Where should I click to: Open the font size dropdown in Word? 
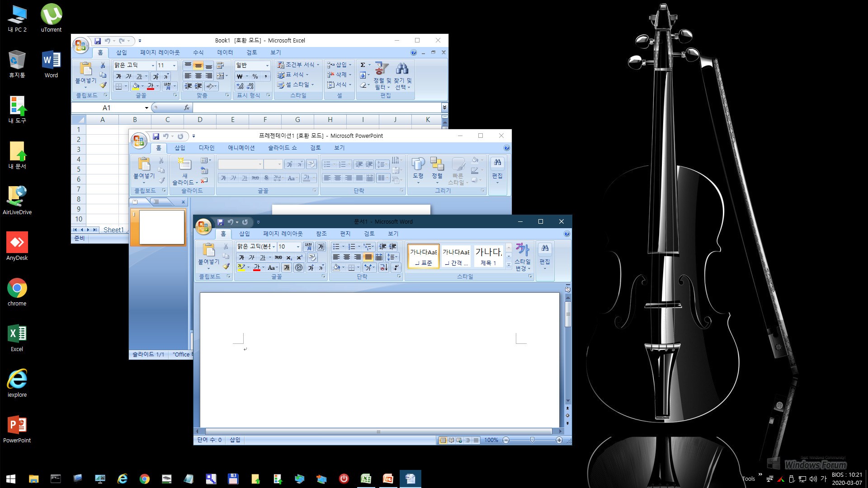(x=298, y=246)
